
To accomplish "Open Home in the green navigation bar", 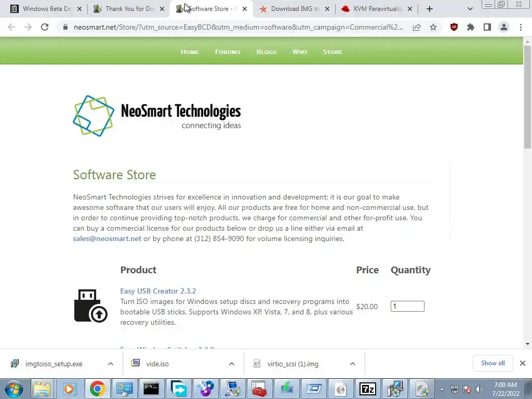I will [x=190, y=52].
